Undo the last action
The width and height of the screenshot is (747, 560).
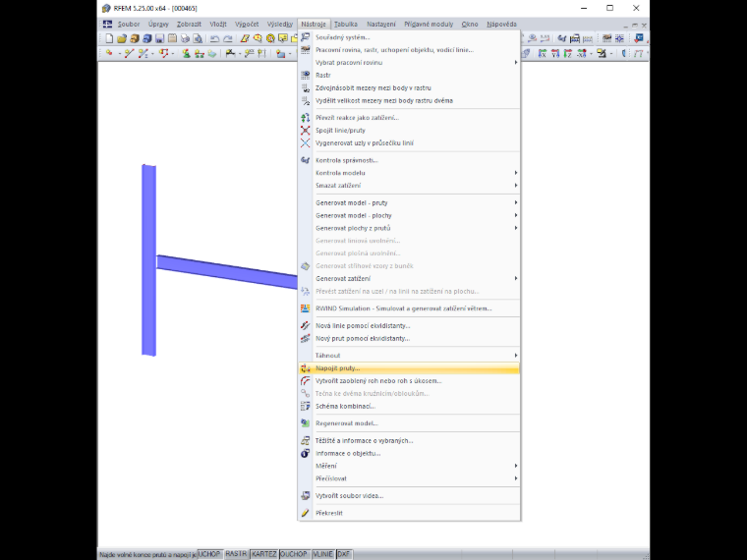215,38
